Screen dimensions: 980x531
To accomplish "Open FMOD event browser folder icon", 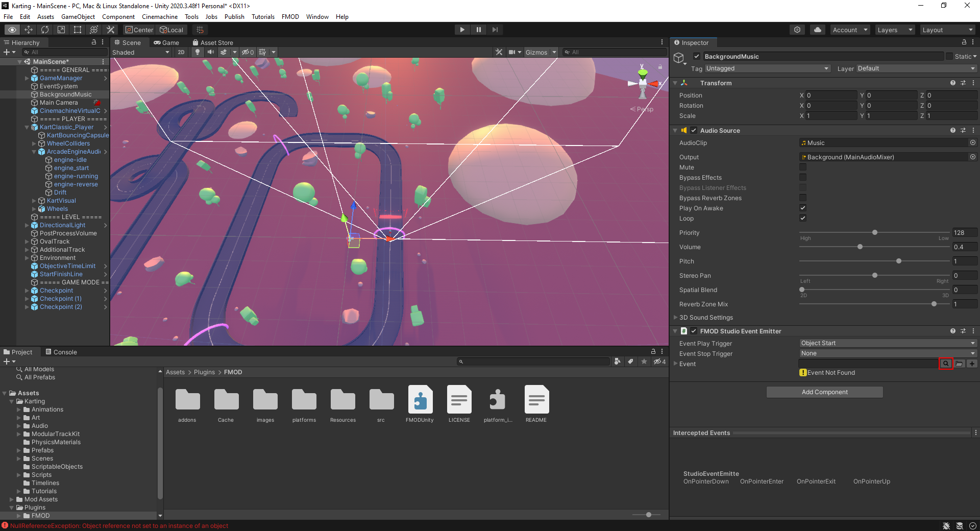I will [959, 364].
